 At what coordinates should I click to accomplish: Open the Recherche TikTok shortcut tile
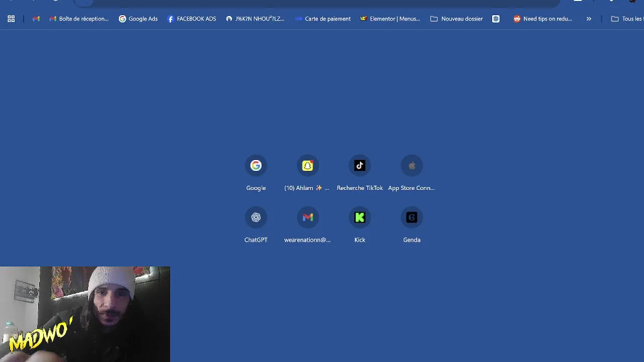(360, 173)
